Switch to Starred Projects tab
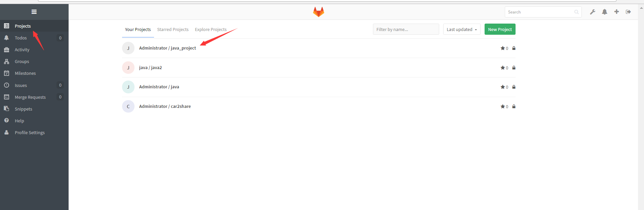The image size is (644, 210). click(x=173, y=30)
